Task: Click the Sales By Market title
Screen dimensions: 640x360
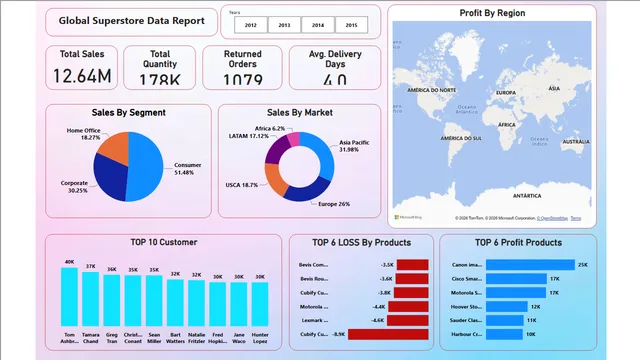Action: coord(300,113)
